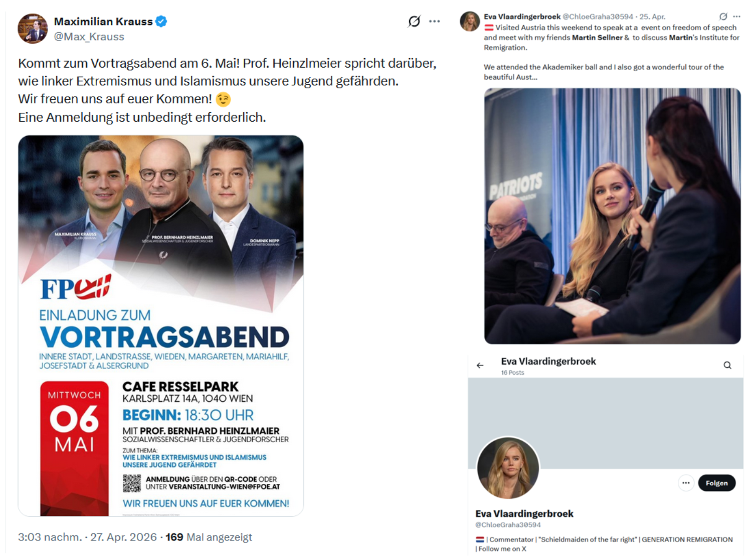Open the profile's round three-dot options button
This screenshot has height=560, width=752.
pos(686,483)
